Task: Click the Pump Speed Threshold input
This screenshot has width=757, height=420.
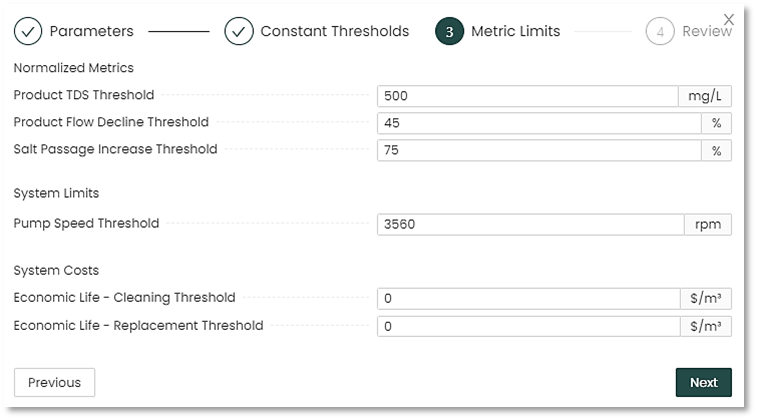Action: point(530,224)
